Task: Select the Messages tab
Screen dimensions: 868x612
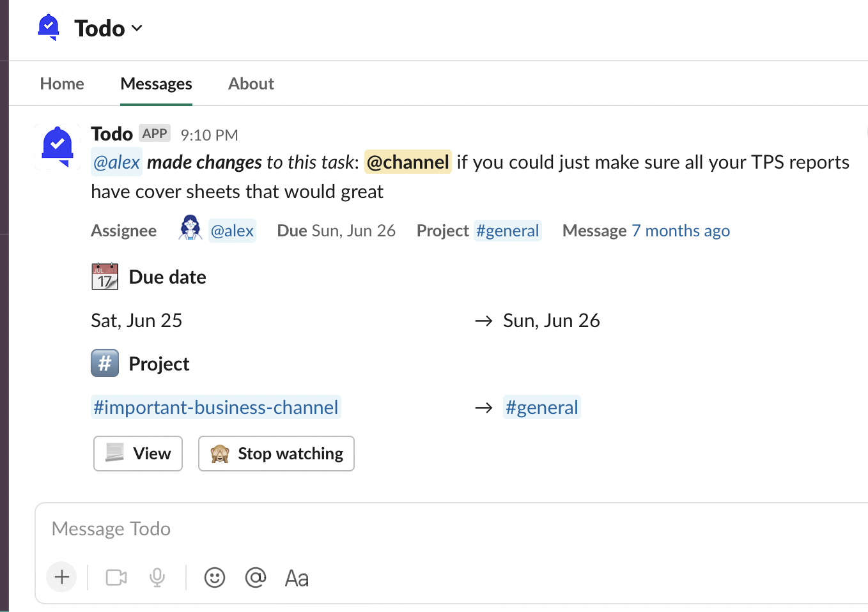Action: coord(156,84)
